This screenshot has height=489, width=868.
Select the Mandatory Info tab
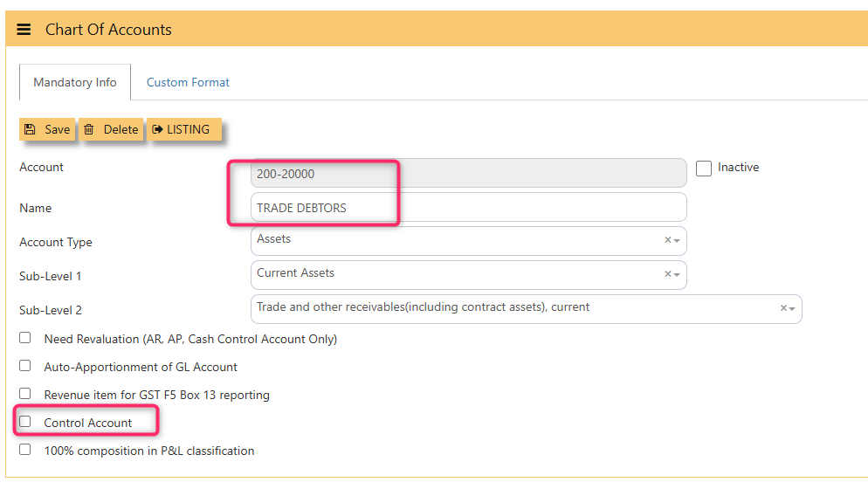click(x=74, y=82)
